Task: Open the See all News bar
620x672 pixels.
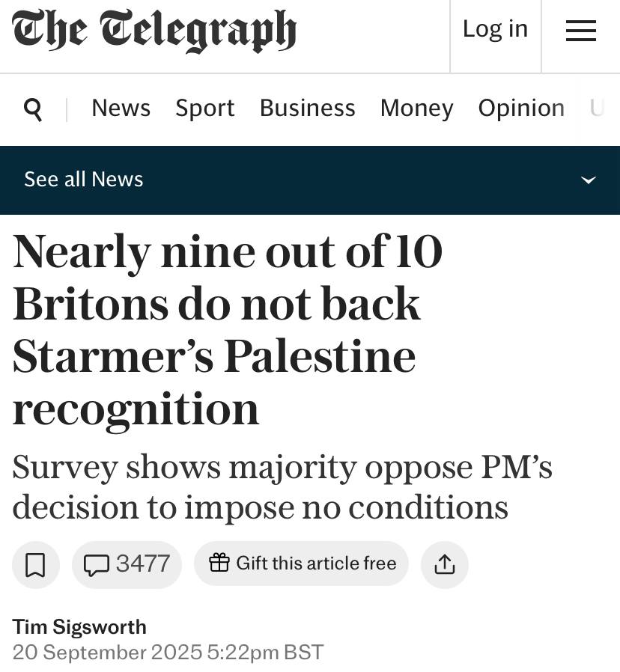Action: 310,180
